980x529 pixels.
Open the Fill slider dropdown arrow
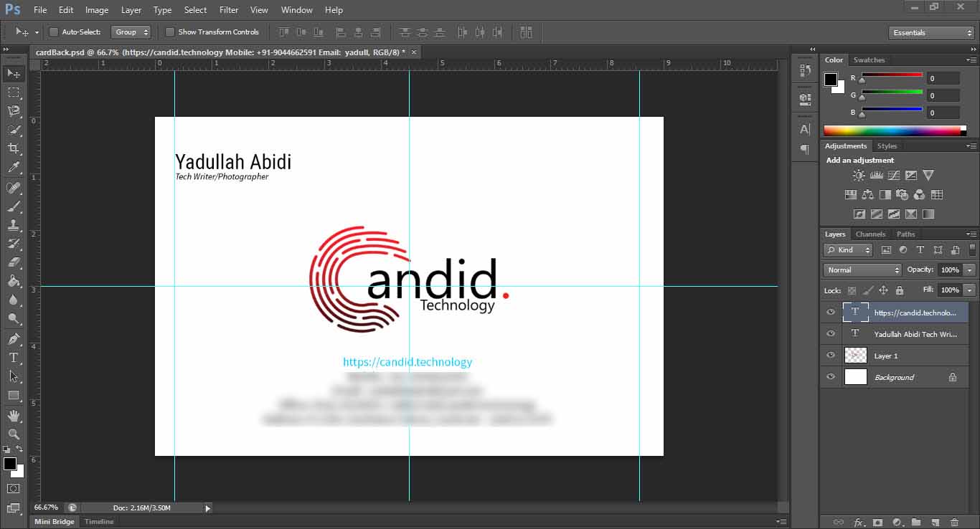coord(970,290)
